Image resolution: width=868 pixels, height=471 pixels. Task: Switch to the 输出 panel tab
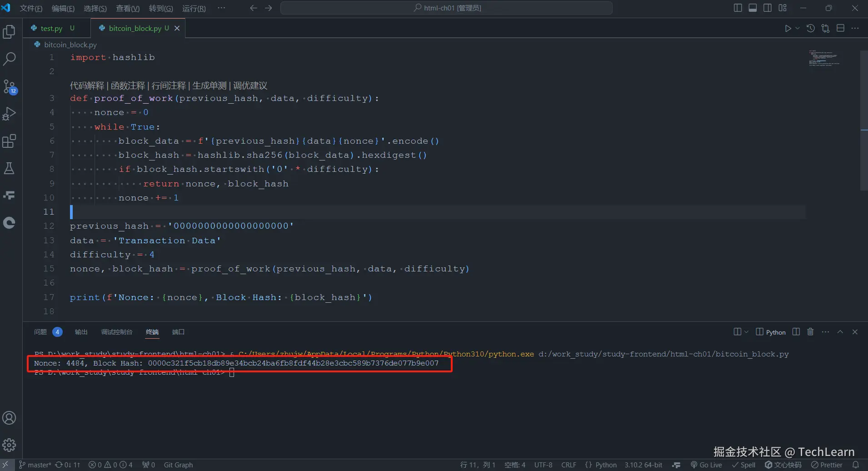coord(81,332)
